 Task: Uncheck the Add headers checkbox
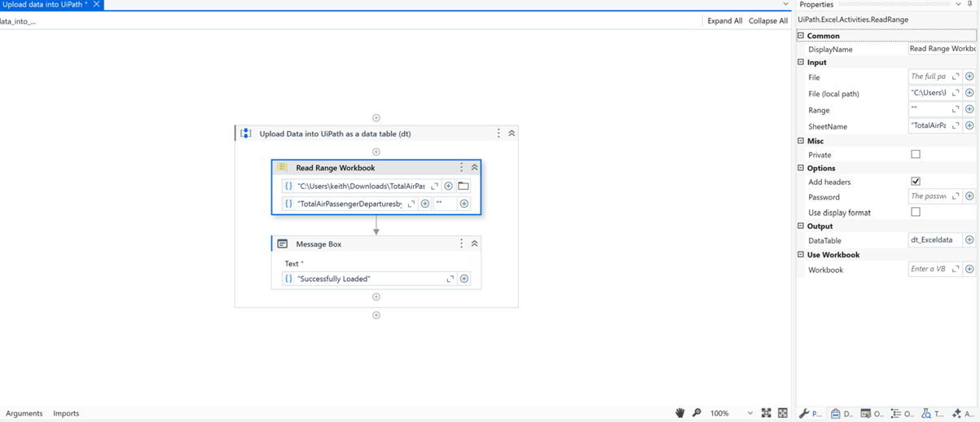916,182
